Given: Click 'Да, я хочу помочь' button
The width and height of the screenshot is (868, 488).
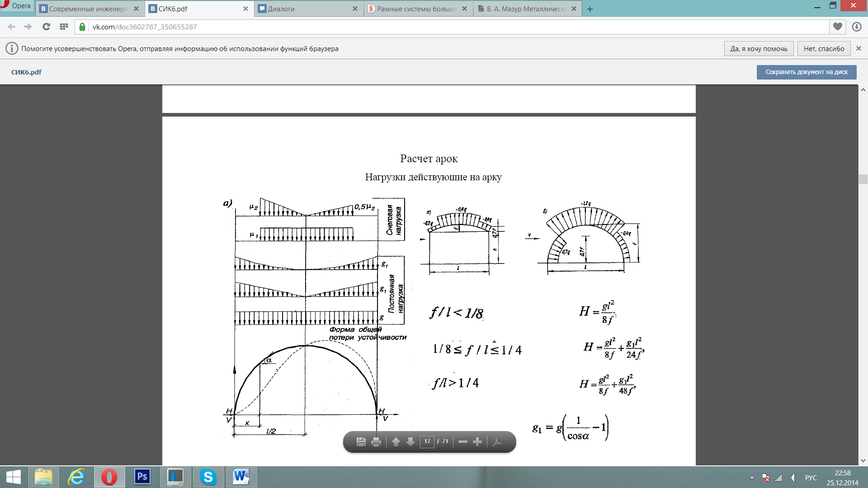Looking at the screenshot, I should coord(759,48).
